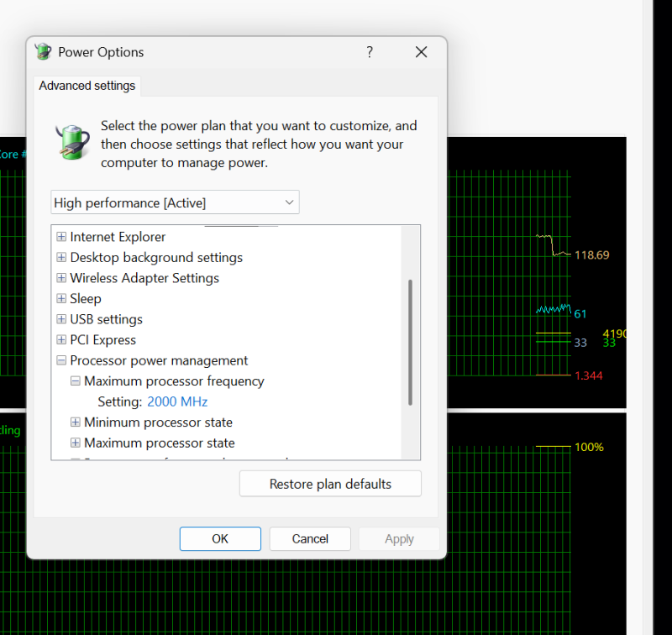Viewport: 672px width, 635px height.
Task: Collapse Maximum processor frequency node
Action: point(76,380)
